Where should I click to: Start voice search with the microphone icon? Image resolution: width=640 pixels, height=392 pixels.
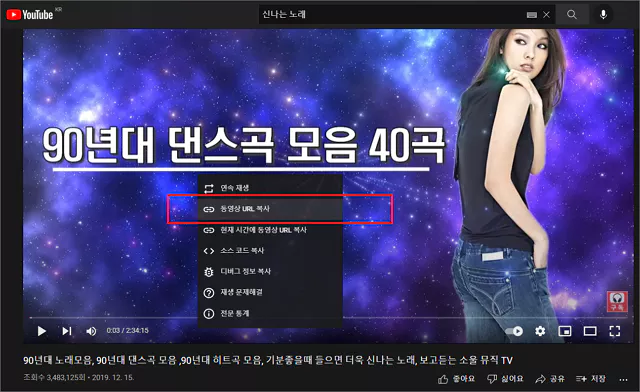click(x=603, y=15)
